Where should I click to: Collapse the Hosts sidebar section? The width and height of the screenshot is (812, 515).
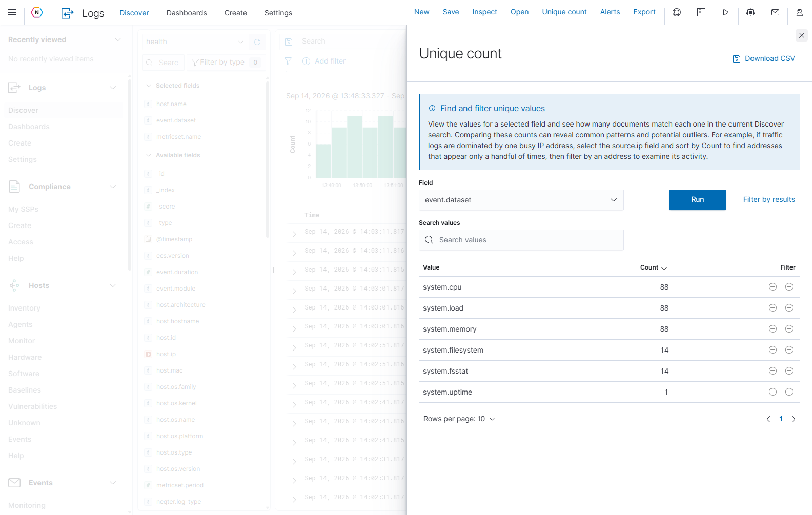point(113,285)
